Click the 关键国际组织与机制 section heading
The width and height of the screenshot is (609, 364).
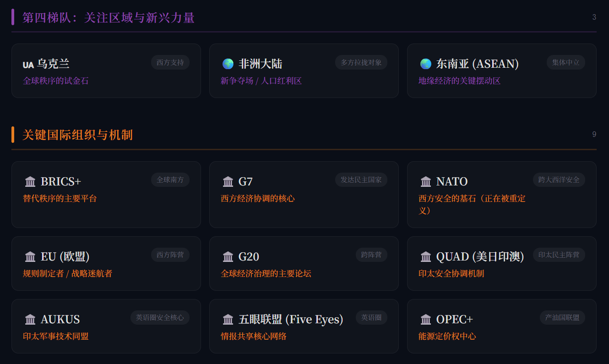point(77,135)
